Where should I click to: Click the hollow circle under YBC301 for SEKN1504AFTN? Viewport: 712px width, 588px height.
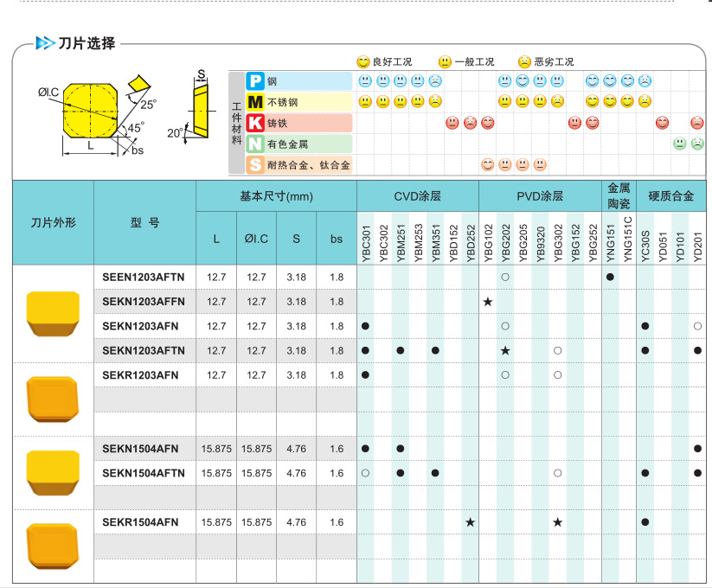click(x=365, y=473)
